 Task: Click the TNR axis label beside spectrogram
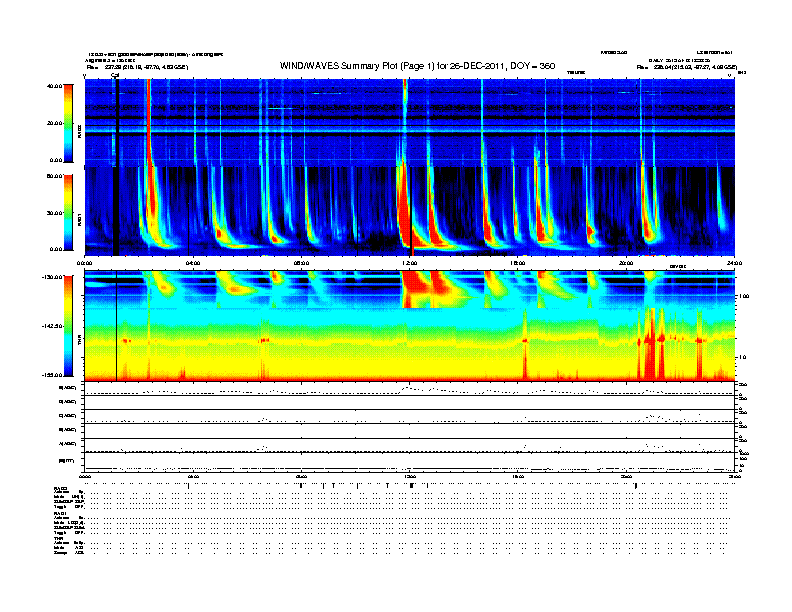pos(79,341)
